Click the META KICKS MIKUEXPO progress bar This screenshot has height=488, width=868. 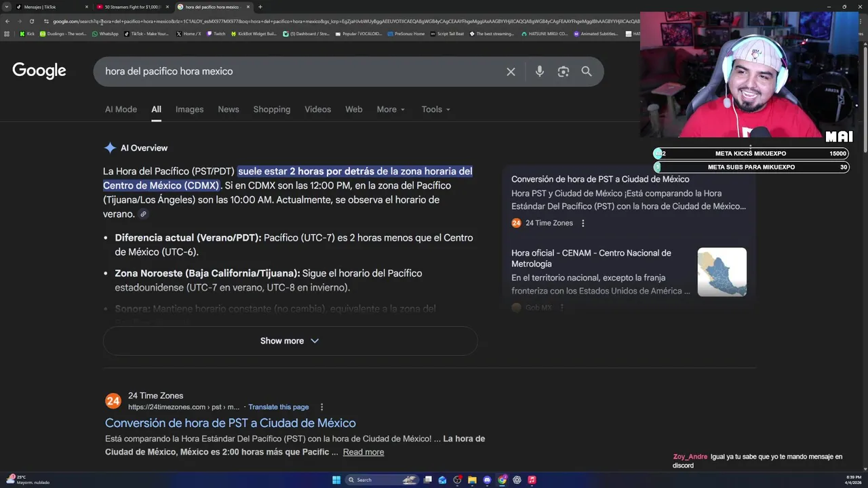coord(751,154)
